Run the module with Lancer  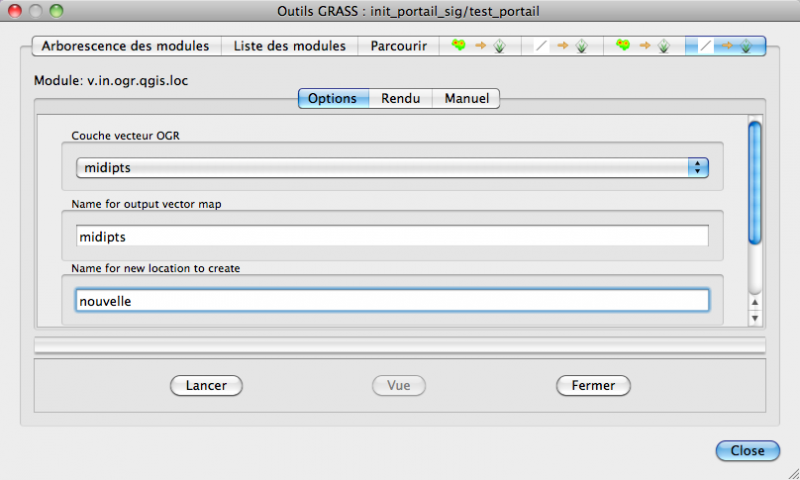pyautogui.click(x=206, y=385)
